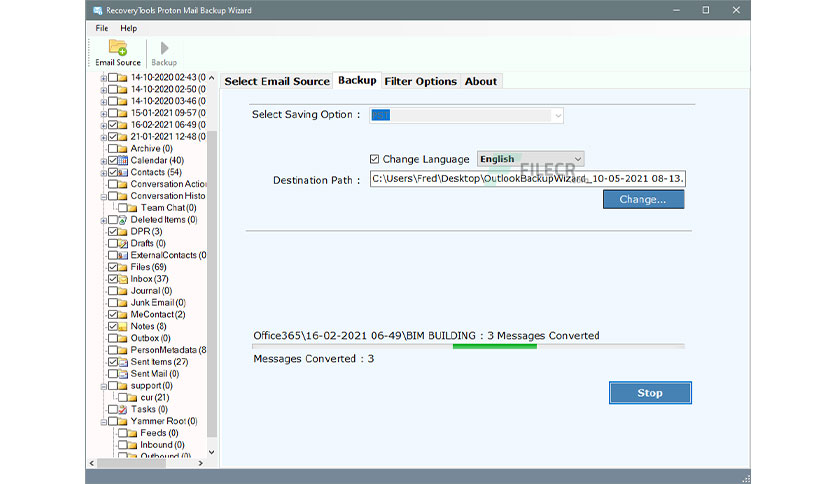Click the app icon in title bar
This screenshot has width=836, height=484.
pyautogui.click(x=97, y=10)
